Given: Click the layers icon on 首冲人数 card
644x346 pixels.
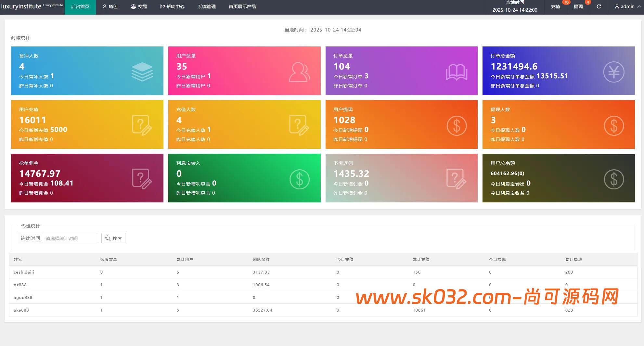Looking at the screenshot, I should click(x=142, y=72).
